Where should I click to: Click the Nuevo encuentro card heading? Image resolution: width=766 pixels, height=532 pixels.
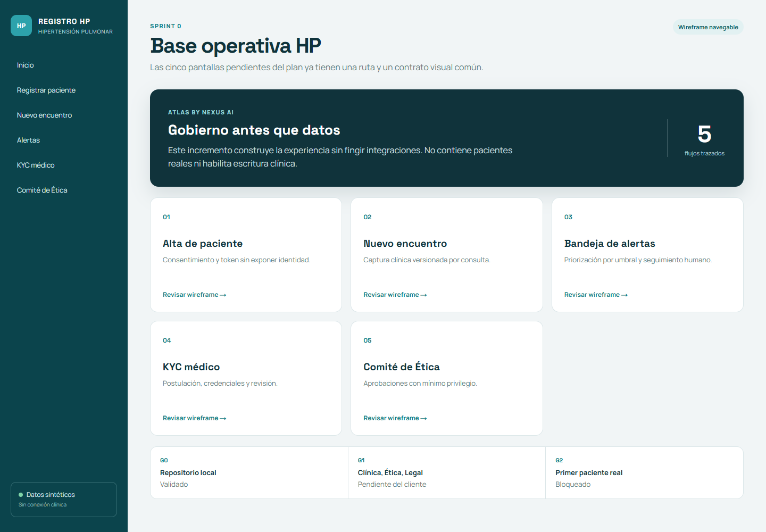pos(405,244)
